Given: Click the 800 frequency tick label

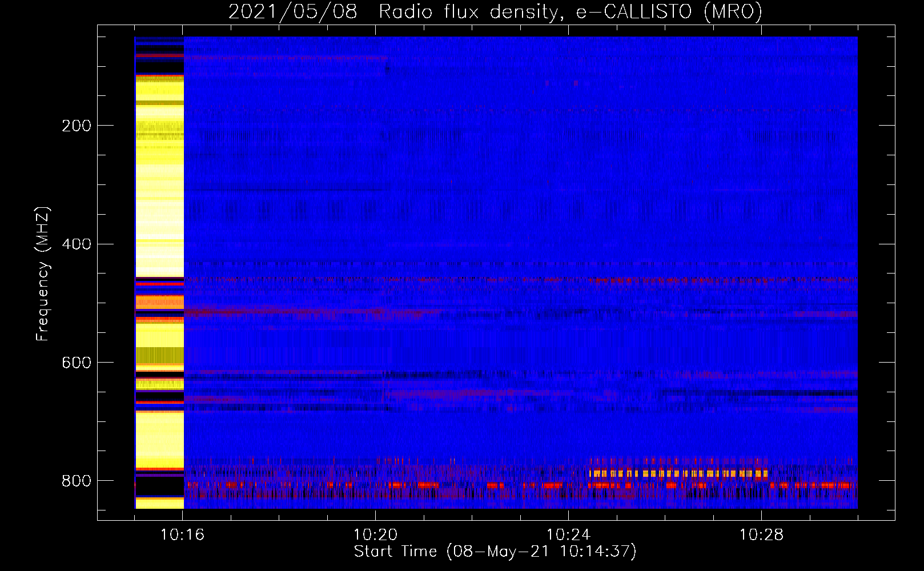Looking at the screenshot, I should 77,481.
